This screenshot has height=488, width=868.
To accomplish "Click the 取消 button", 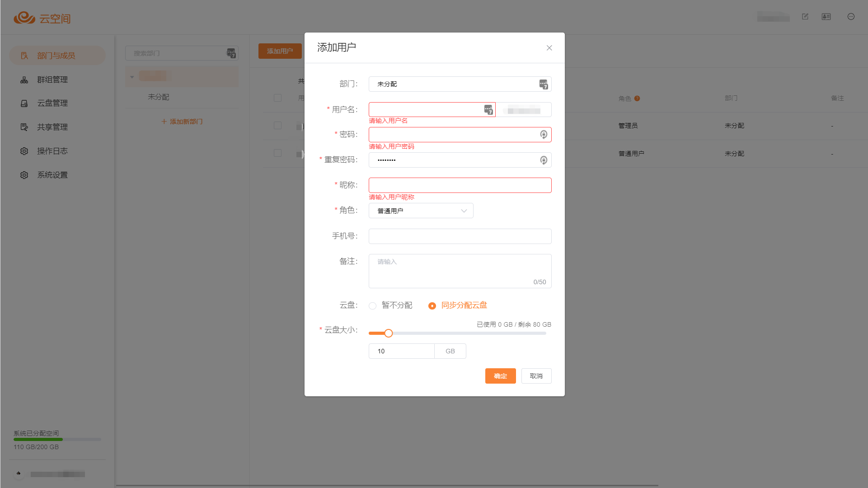I will click(x=536, y=376).
